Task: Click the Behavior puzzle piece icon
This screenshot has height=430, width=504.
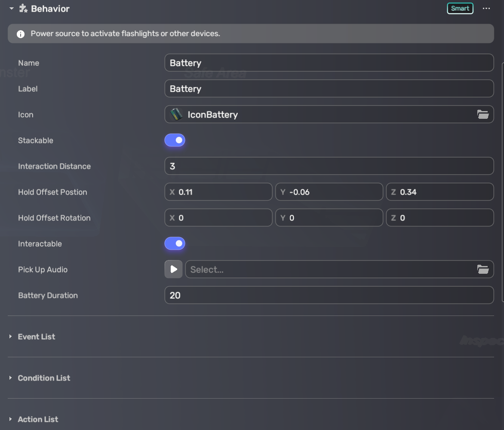Action: 23,9
